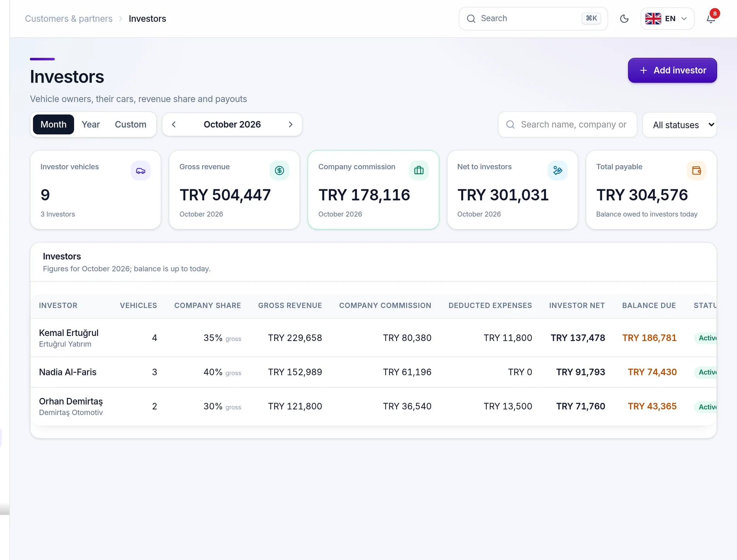Open notifications bell with 8 badge
This screenshot has width=737, height=560.
point(711,18)
